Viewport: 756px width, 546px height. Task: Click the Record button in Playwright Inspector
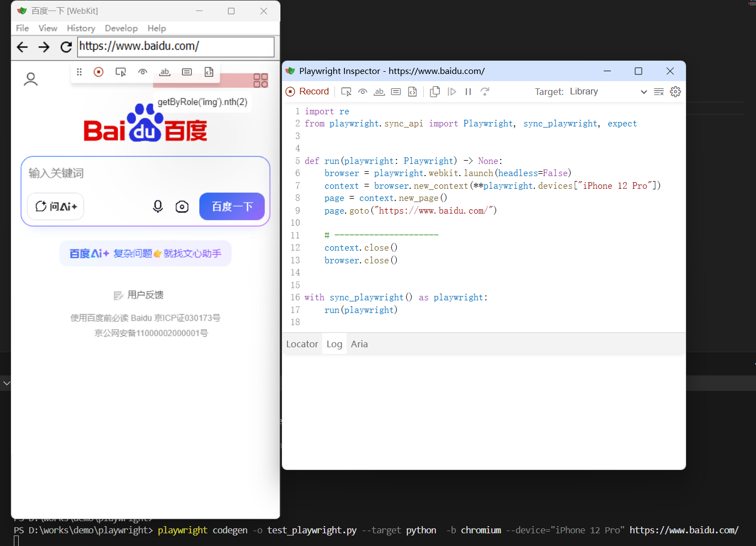pos(307,92)
